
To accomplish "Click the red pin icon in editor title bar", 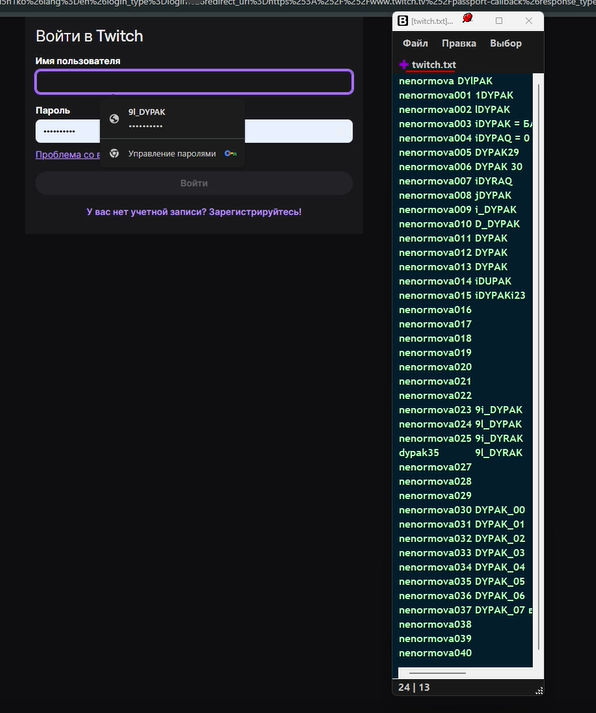I will (x=467, y=19).
